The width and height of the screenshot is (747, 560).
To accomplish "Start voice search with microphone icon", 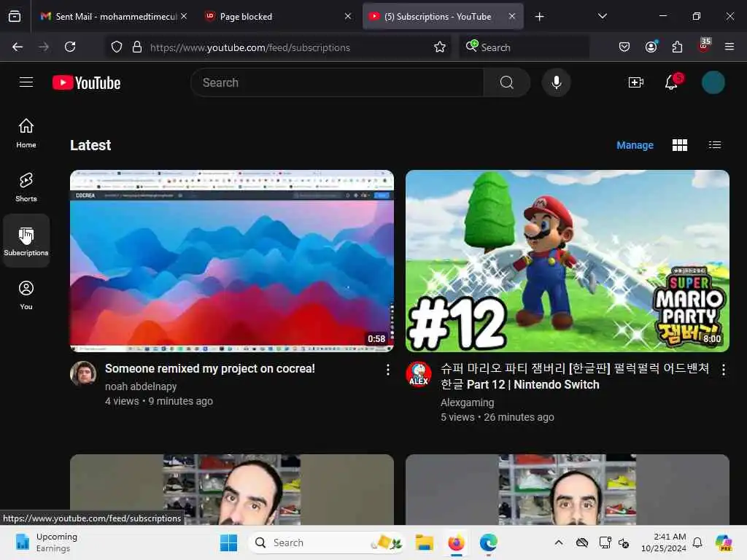I will click(x=556, y=82).
